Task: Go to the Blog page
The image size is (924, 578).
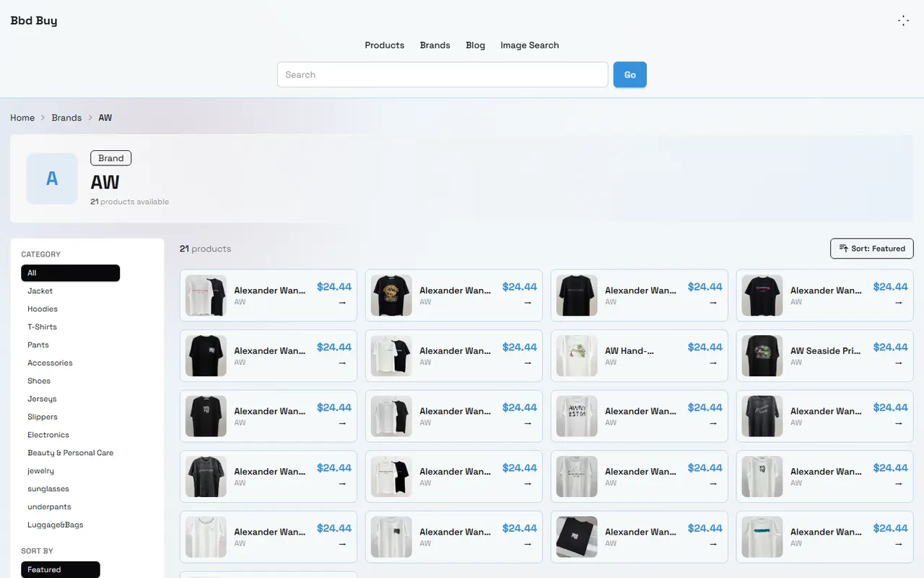Action: [x=476, y=45]
